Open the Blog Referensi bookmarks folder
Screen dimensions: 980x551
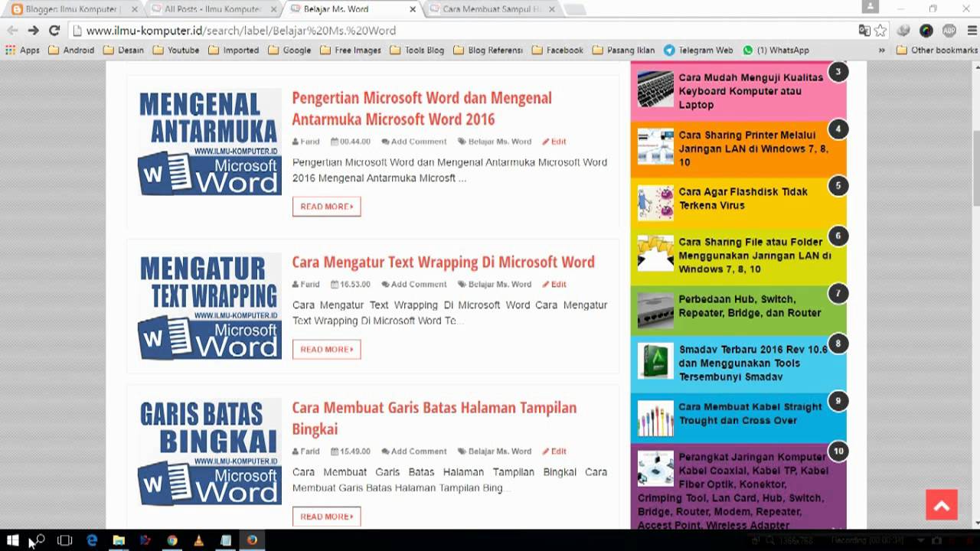coord(488,50)
